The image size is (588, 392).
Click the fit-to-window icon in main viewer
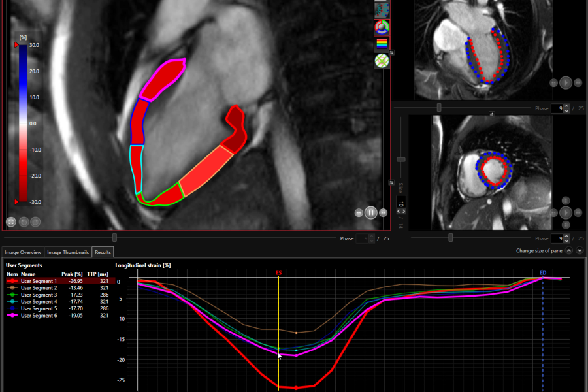click(11, 222)
